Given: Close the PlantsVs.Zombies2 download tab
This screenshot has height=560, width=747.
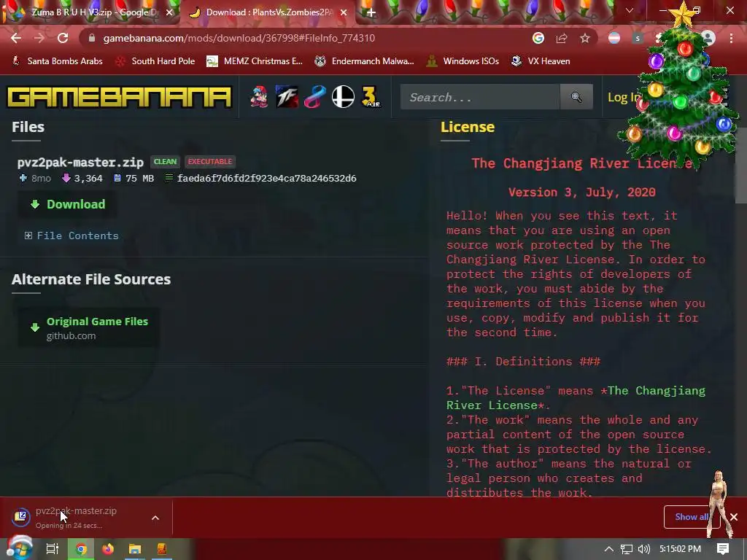Looking at the screenshot, I should point(344,12).
